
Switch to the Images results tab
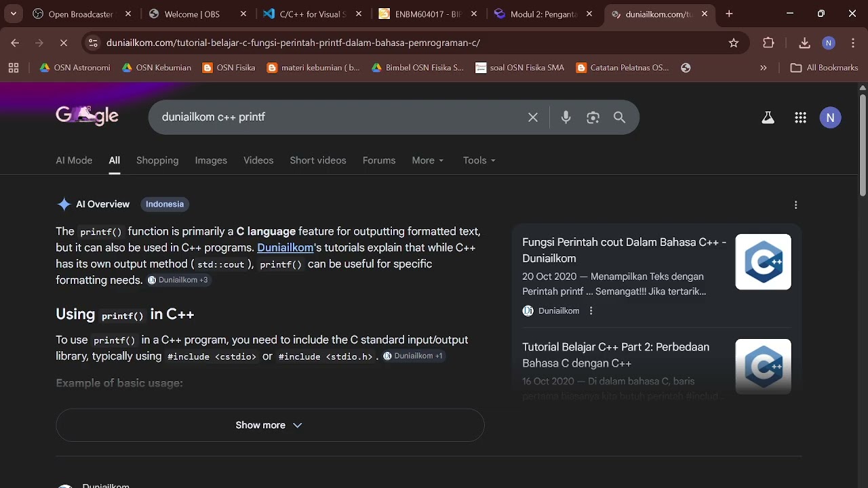pos(211,161)
